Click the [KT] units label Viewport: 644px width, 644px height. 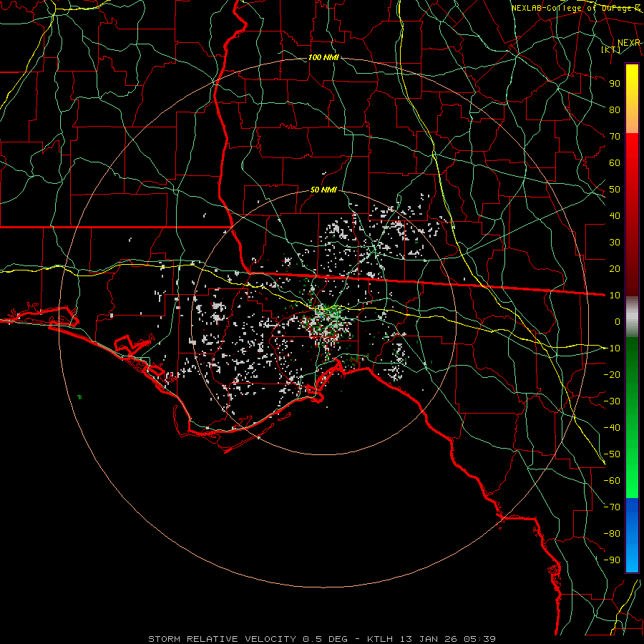point(611,49)
